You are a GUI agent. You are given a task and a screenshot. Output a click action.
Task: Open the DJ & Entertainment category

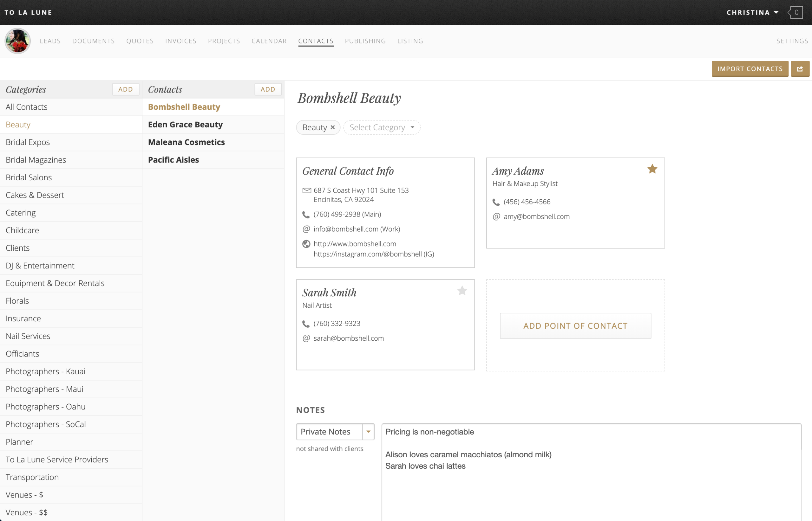tap(71, 266)
